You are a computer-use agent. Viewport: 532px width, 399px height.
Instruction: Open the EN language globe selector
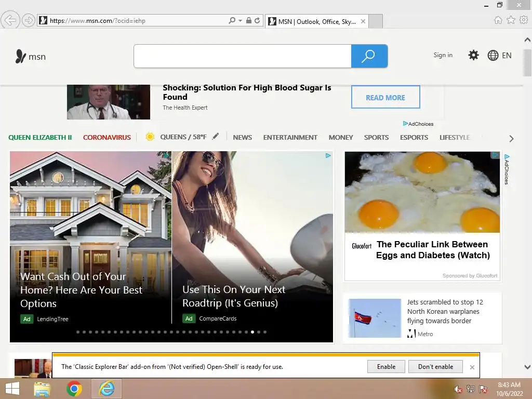click(x=499, y=55)
